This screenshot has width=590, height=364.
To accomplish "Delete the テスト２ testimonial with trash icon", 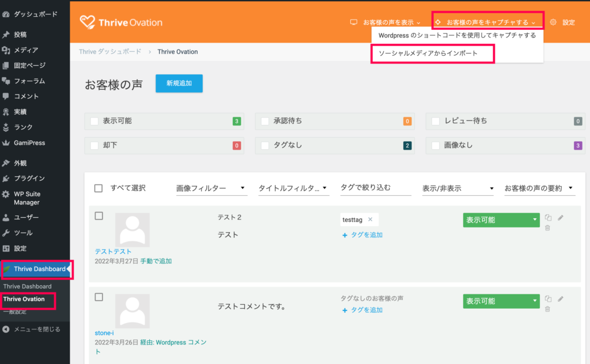I will (x=547, y=227).
